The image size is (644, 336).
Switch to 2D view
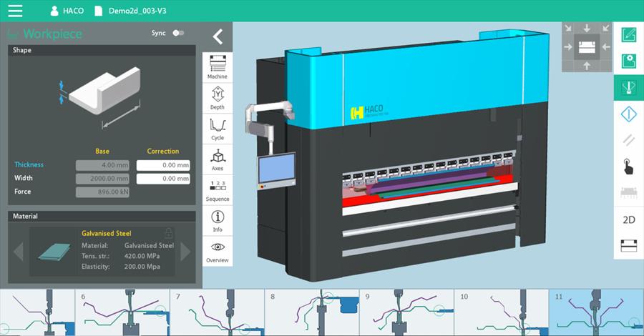click(629, 219)
